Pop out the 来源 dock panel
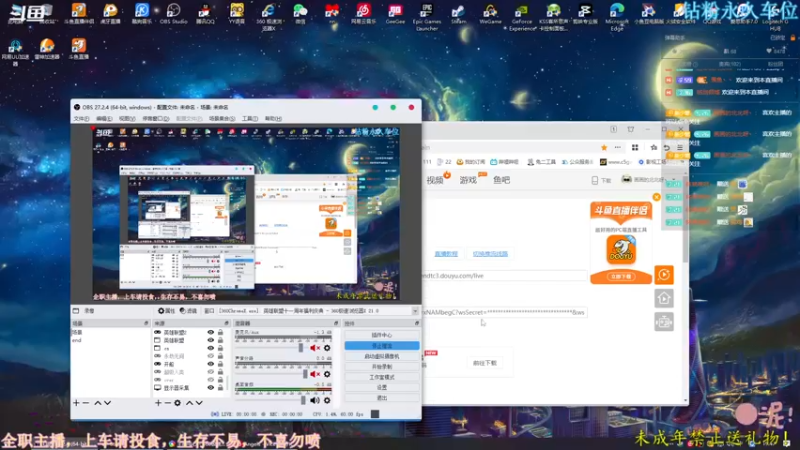Image resolution: width=800 pixels, height=450 pixels. coord(227,323)
